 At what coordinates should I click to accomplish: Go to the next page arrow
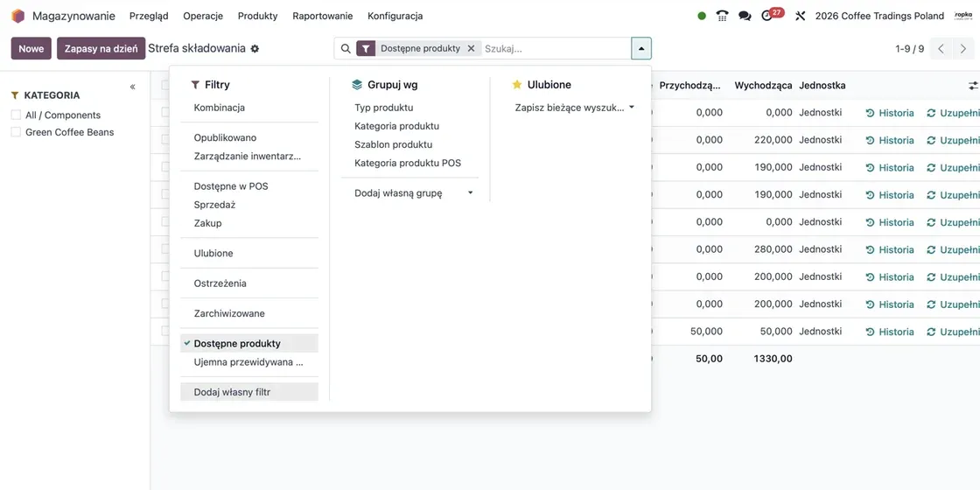(x=963, y=49)
